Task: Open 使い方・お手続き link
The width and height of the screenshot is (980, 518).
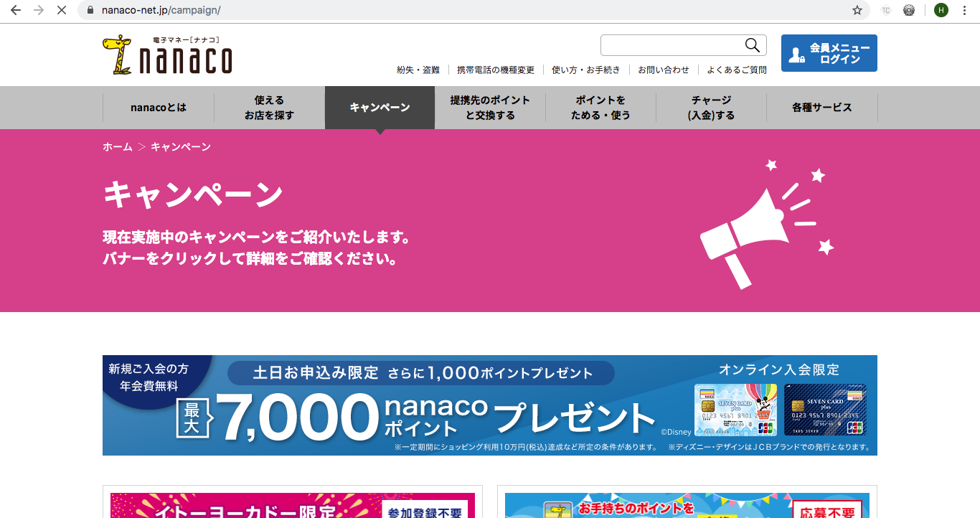Action: (x=586, y=70)
